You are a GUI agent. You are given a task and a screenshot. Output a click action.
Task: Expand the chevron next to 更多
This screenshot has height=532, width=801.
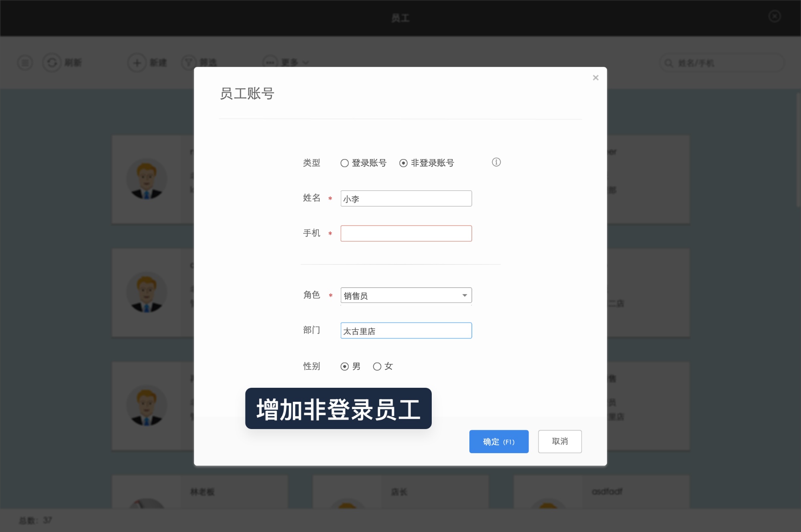pos(306,63)
